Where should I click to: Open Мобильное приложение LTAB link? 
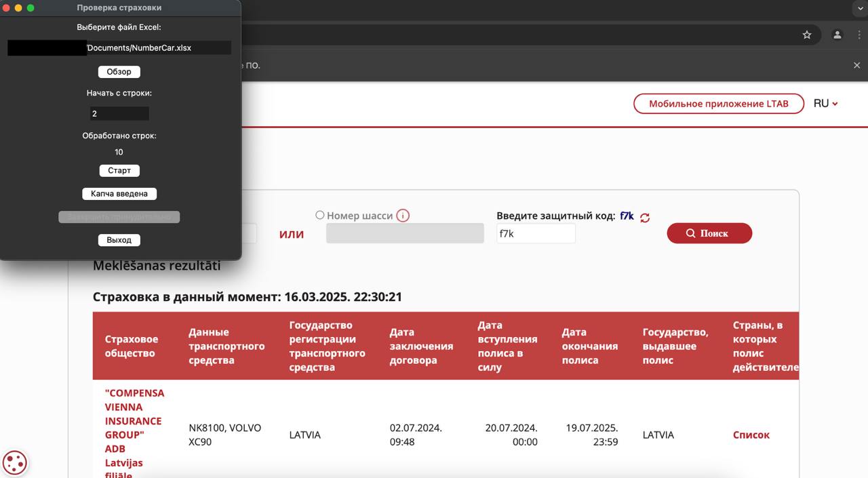point(719,104)
